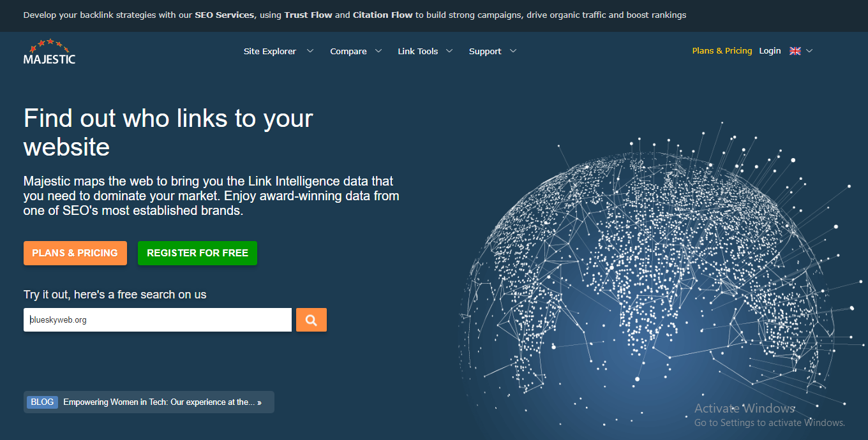Click the UK flag language icon
The height and width of the screenshot is (440, 868).
pyautogui.click(x=795, y=51)
